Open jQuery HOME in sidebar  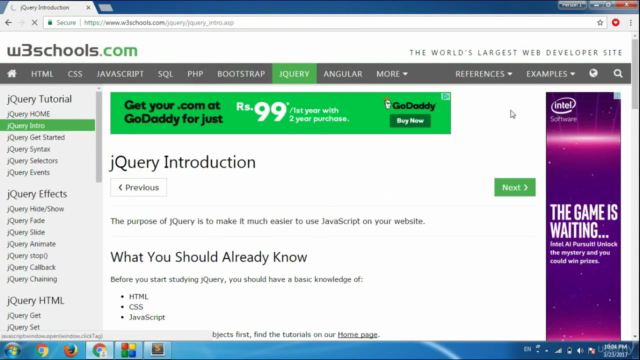(x=29, y=114)
